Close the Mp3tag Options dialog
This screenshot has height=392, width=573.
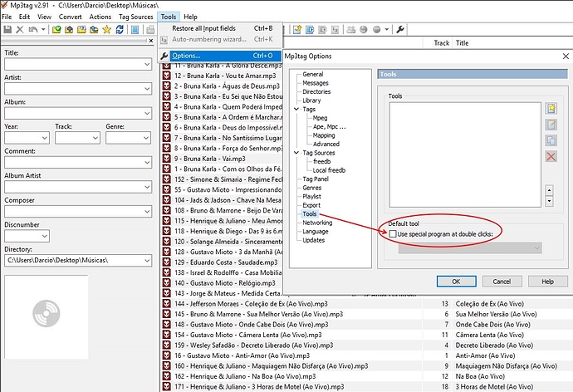[566, 56]
